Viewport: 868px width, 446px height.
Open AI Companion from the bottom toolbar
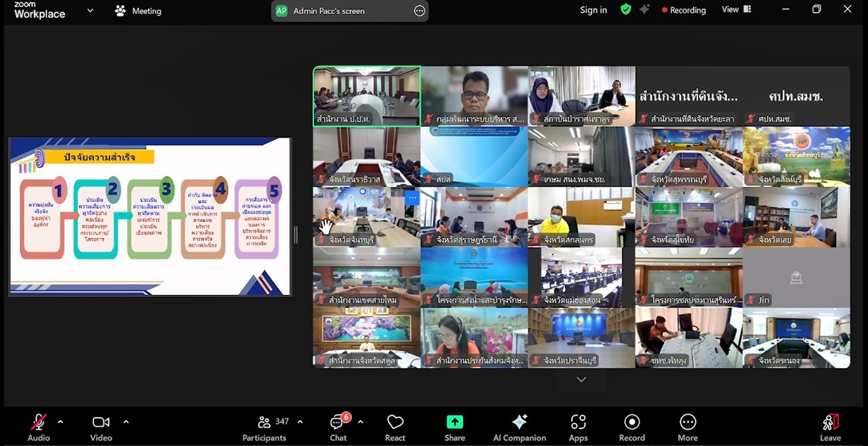point(519,428)
